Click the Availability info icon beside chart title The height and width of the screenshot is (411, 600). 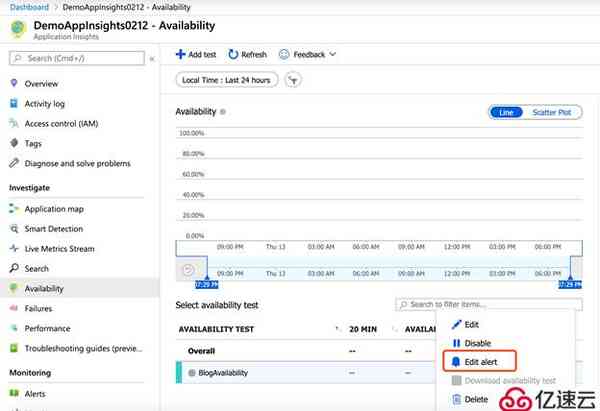[x=223, y=112]
